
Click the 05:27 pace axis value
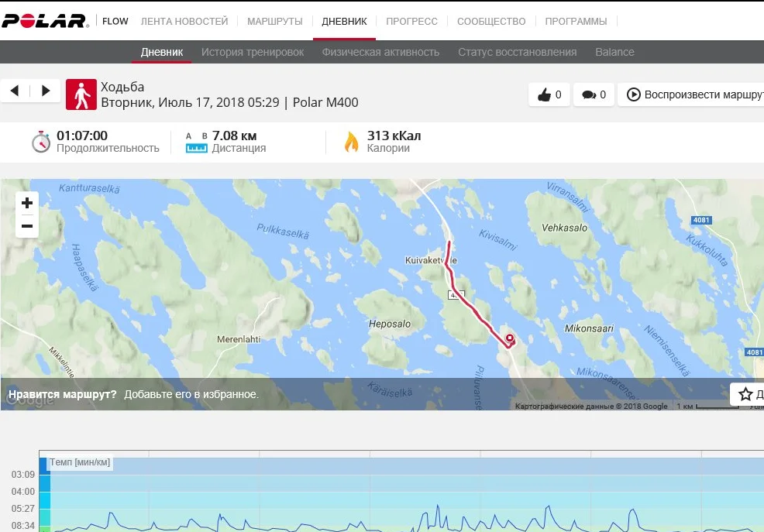pyautogui.click(x=23, y=509)
